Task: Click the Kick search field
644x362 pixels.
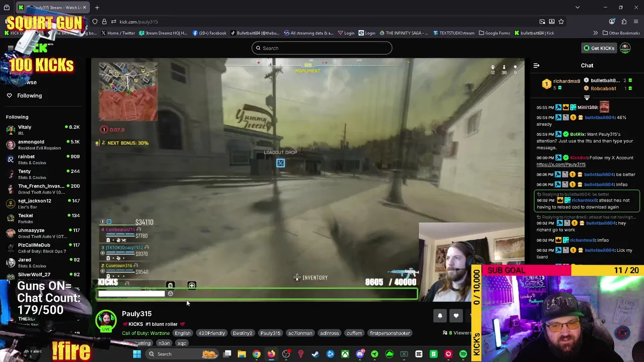Action: pos(321,48)
